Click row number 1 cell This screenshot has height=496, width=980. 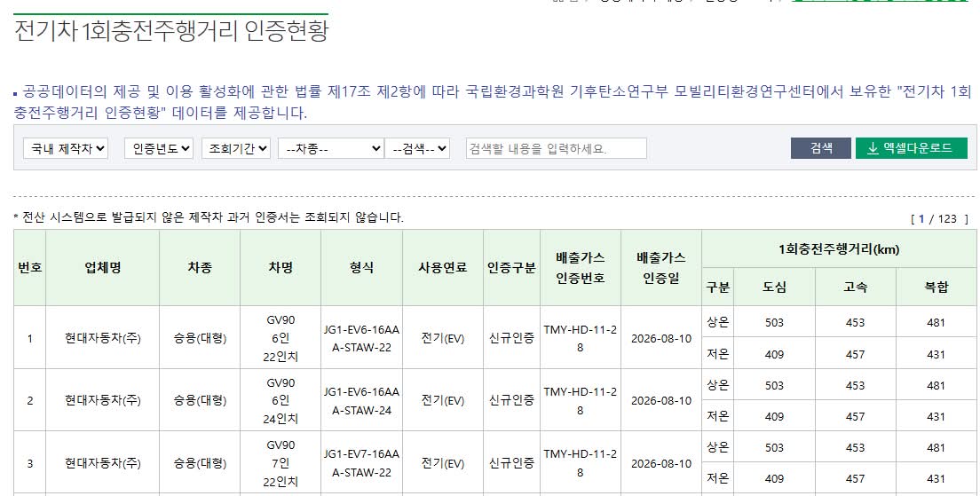tap(30, 338)
